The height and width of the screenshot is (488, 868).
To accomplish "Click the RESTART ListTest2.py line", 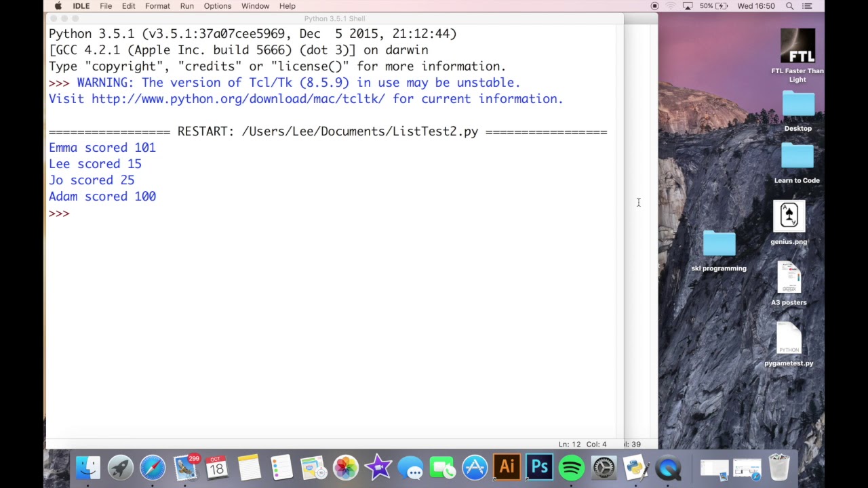I will pyautogui.click(x=328, y=131).
